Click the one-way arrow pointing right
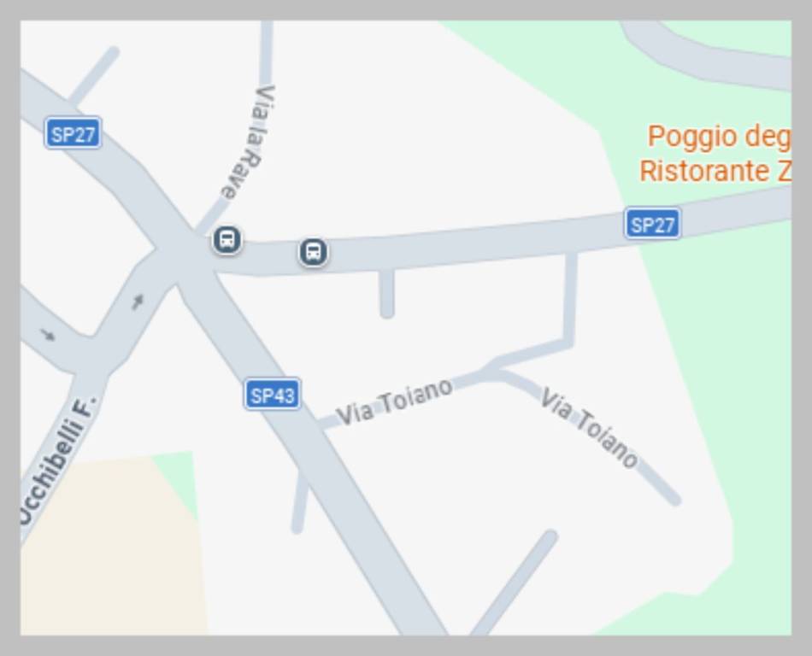The image size is (812, 656). pos(48,335)
